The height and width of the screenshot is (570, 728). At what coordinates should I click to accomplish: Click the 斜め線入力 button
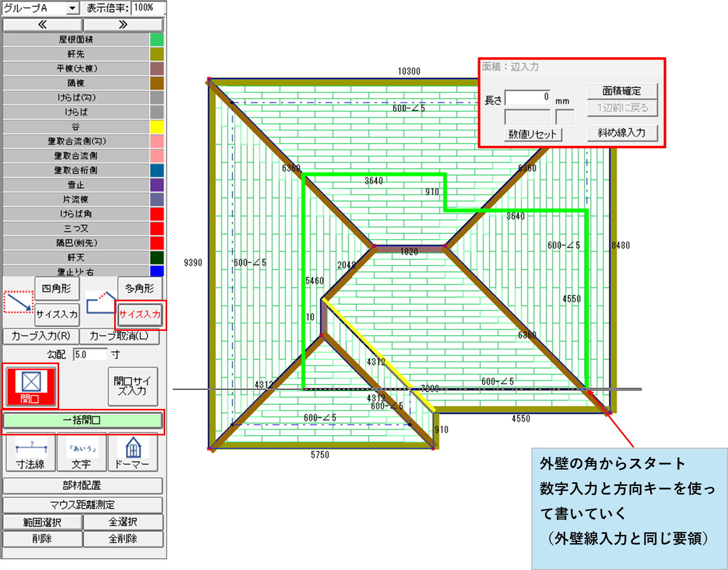pos(622,133)
